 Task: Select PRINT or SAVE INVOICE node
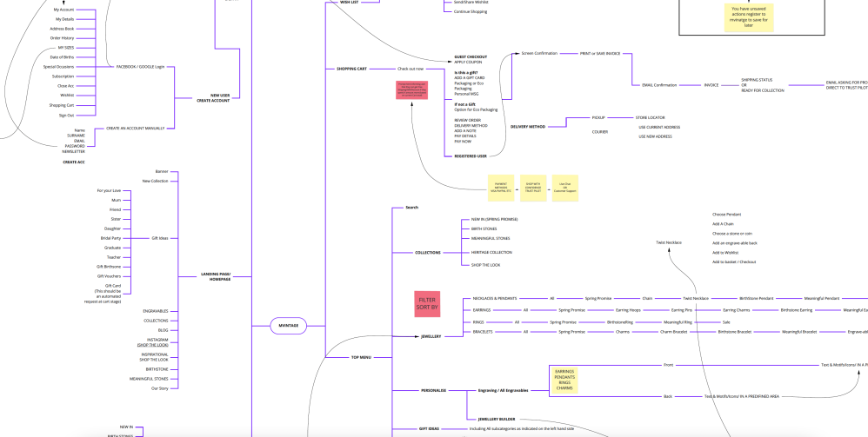click(600, 53)
